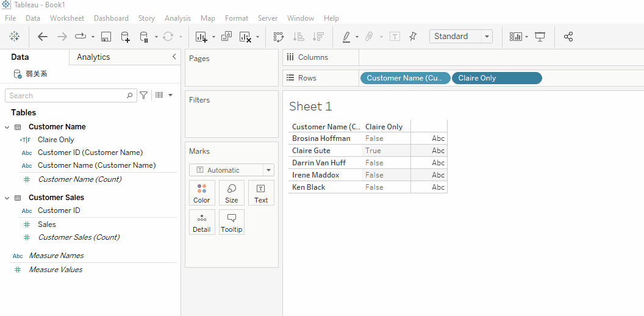Open the File menu

pyautogui.click(x=10, y=18)
